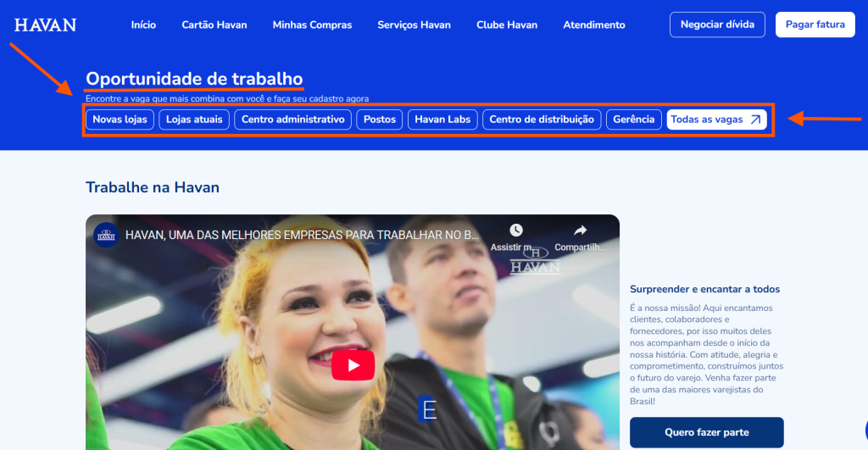Viewport: 868px width, 450px height.
Task: Select the Gerência category
Action: click(x=634, y=119)
